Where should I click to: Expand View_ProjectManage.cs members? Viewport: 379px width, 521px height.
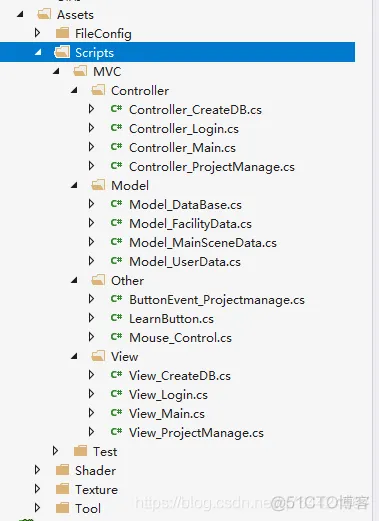pos(91,432)
